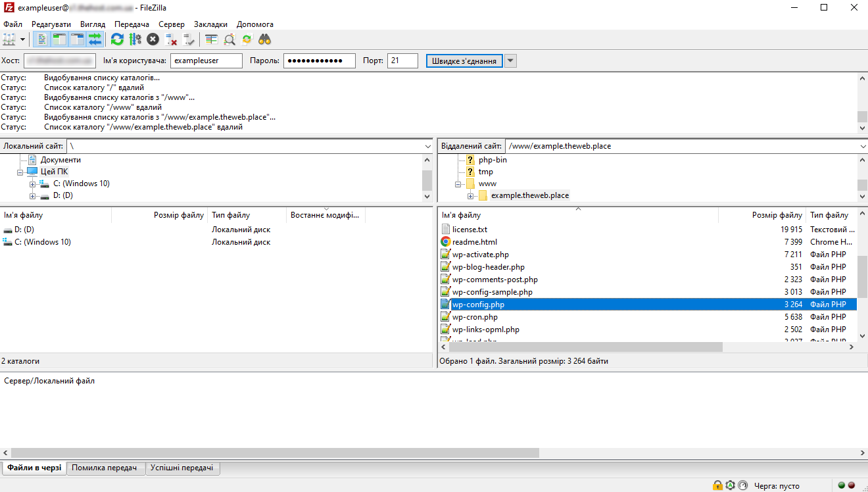Select the php-bin remote folder

pos(493,160)
